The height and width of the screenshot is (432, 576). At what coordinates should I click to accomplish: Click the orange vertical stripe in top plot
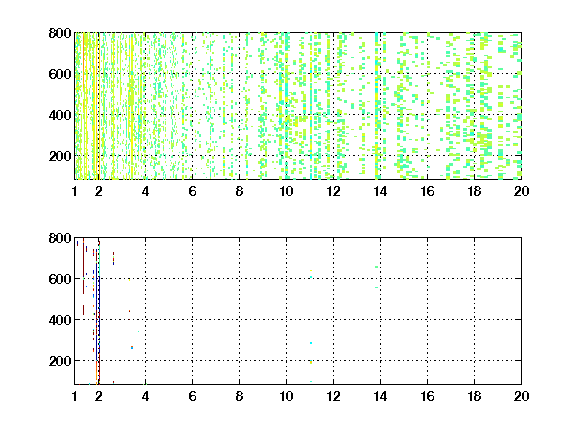[84, 106]
